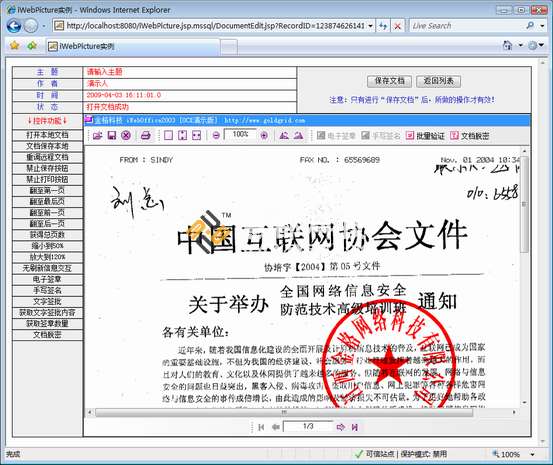This screenshot has height=465, width=553.
Task: Click the 手写签名 toolbar icon
Action: point(381,135)
